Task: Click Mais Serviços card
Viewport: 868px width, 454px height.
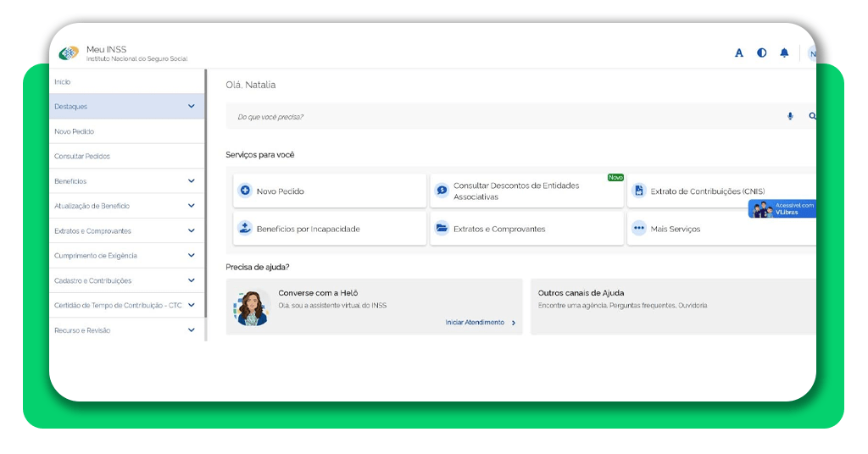Action: click(x=721, y=229)
